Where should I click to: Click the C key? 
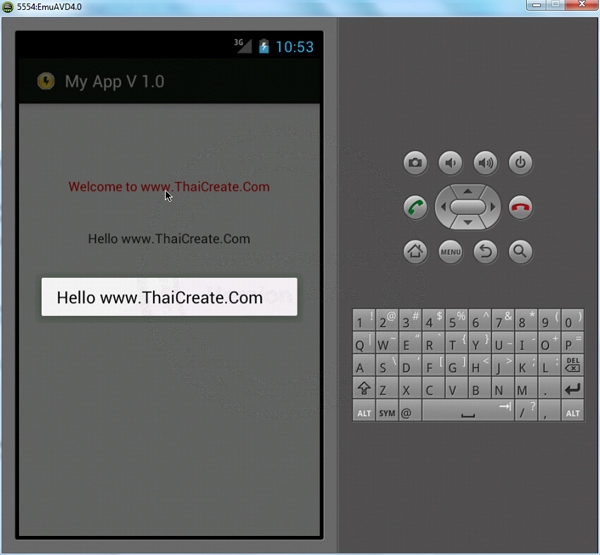[433, 388]
